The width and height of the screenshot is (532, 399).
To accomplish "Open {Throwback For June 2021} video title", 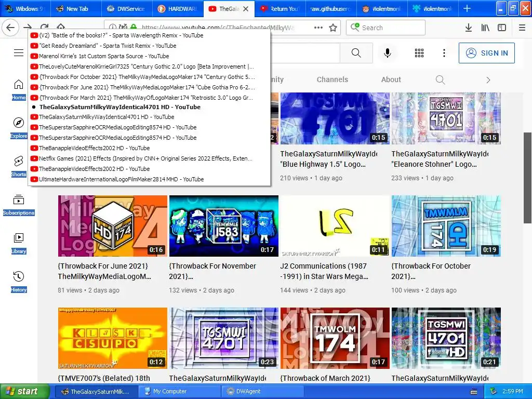I will pyautogui.click(x=104, y=271).
